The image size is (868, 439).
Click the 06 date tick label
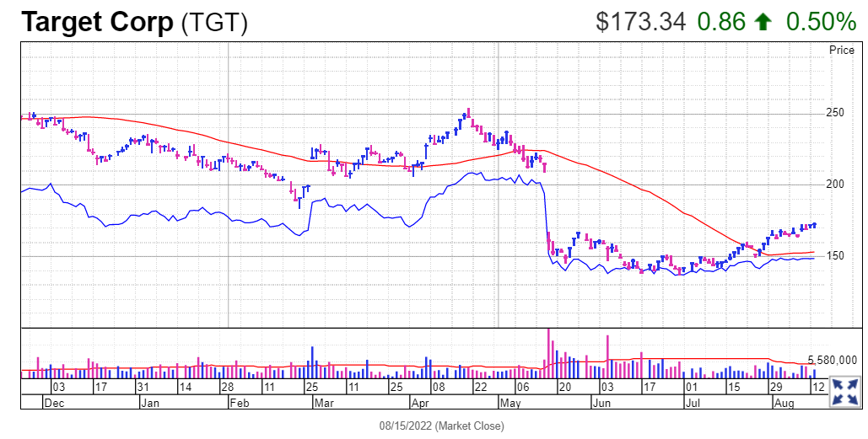[x=522, y=387]
